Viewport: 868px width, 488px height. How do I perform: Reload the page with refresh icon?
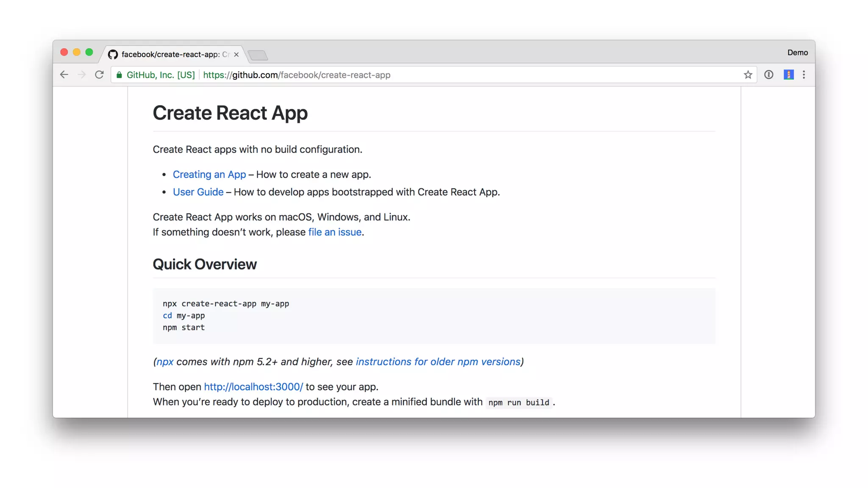click(99, 75)
